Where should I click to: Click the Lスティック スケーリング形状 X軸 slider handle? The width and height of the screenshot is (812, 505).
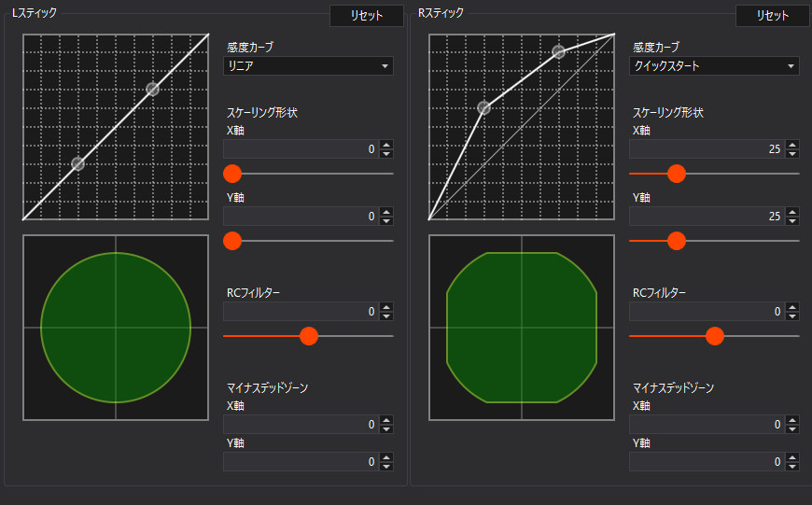(232, 174)
